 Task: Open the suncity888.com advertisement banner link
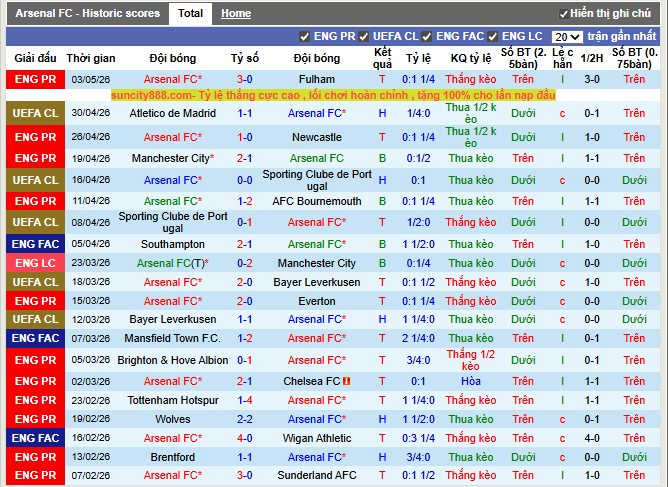click(x=333, y=95)
